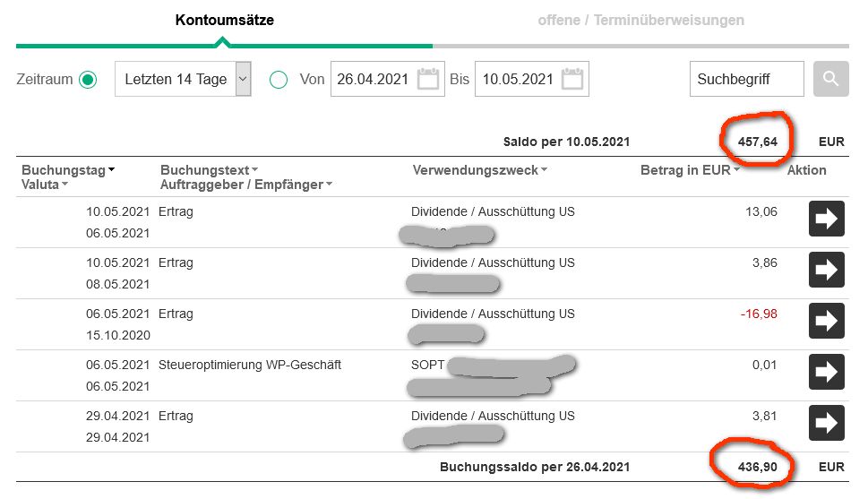Viewport: 868px width, 499px height.
Task: Sort by Auftraggeber / Empfänger header
Action: tap(244, 185)
